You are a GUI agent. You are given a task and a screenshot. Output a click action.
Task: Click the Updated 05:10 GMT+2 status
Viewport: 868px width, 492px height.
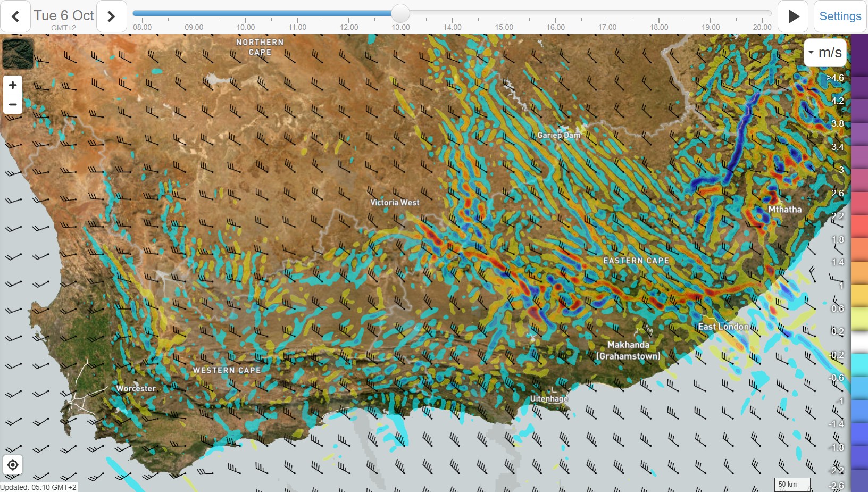pos(38,487)
